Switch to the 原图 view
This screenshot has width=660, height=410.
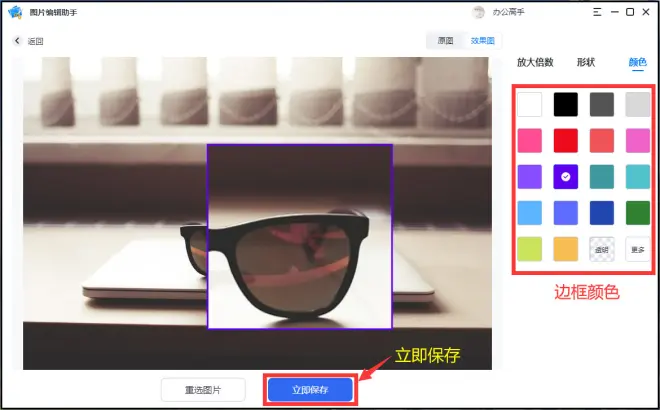[x=445, y=41]
